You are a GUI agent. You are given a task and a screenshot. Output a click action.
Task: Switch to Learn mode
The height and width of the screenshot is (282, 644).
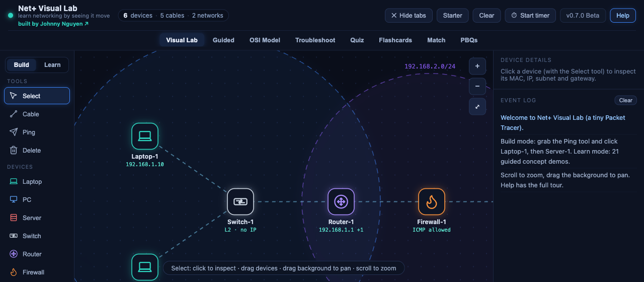coord(52,65)
